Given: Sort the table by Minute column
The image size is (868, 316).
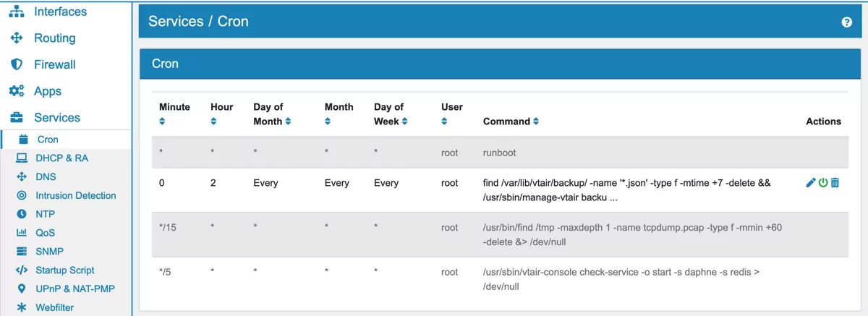Looking at the screenshot, I should tap(163, 121).
